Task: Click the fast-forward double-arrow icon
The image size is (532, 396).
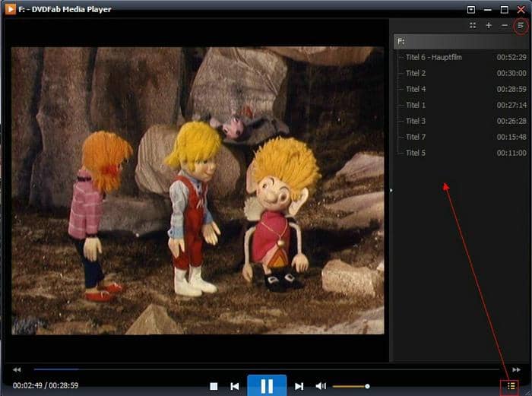Action: [x=516, y=369]
